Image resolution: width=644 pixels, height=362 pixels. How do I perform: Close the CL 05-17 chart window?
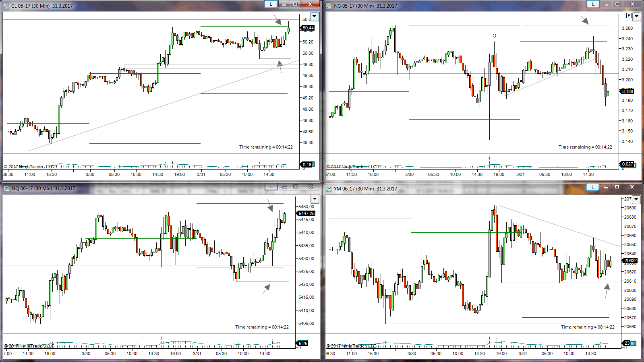(x=310, y=4)
